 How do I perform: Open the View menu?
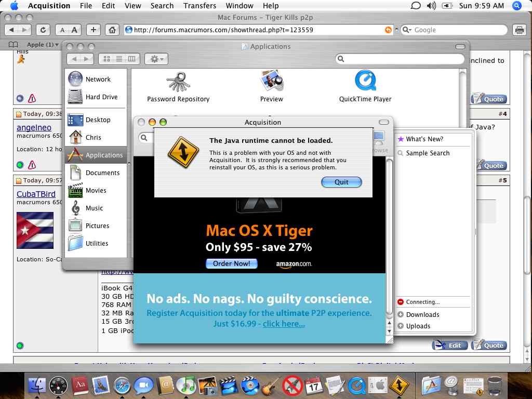pyautogui.click(x=132, y=6)
